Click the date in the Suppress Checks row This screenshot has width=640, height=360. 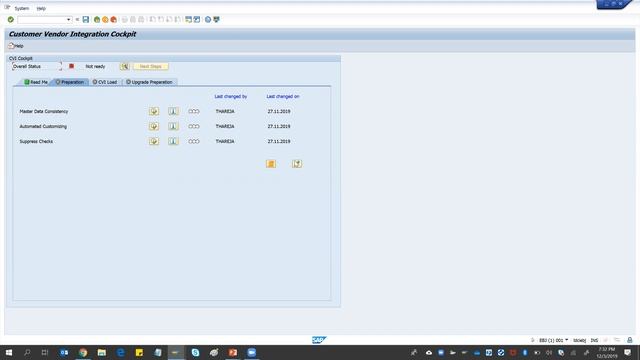pos(279,141)
